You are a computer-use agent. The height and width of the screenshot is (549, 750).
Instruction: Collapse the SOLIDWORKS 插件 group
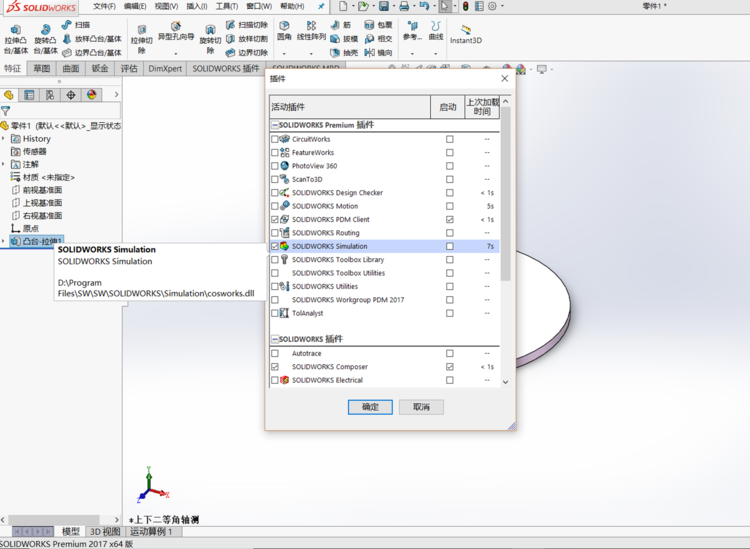[275, 339]
